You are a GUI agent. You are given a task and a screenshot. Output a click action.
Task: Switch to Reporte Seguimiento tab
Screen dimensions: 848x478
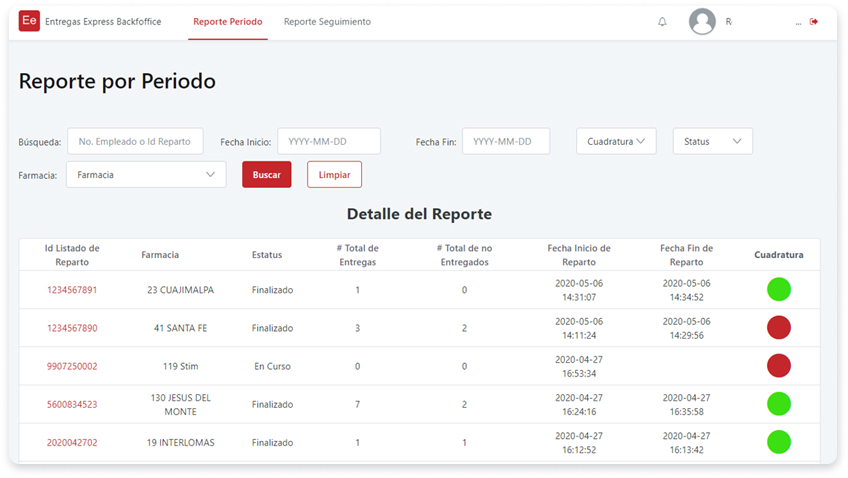[327, 22]
